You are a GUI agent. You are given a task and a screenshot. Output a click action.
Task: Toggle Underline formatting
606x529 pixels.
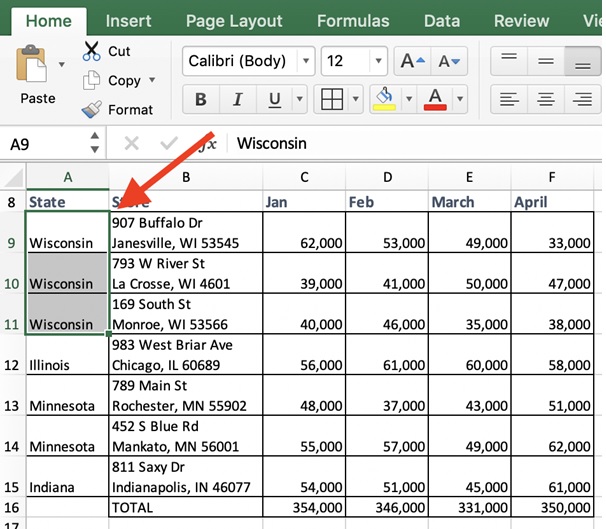(x=274, y=99)
